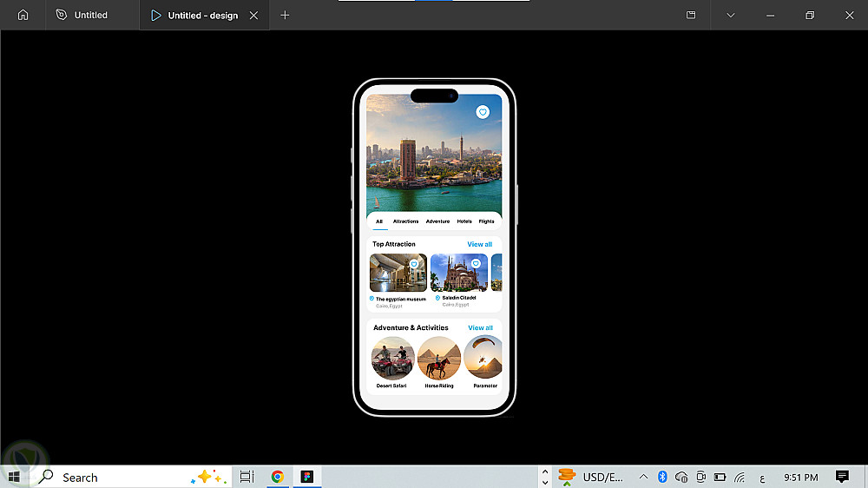Open Google Chrome from the taskbar
The width and height of the screenshot is (868, 488).
[278, 477]
